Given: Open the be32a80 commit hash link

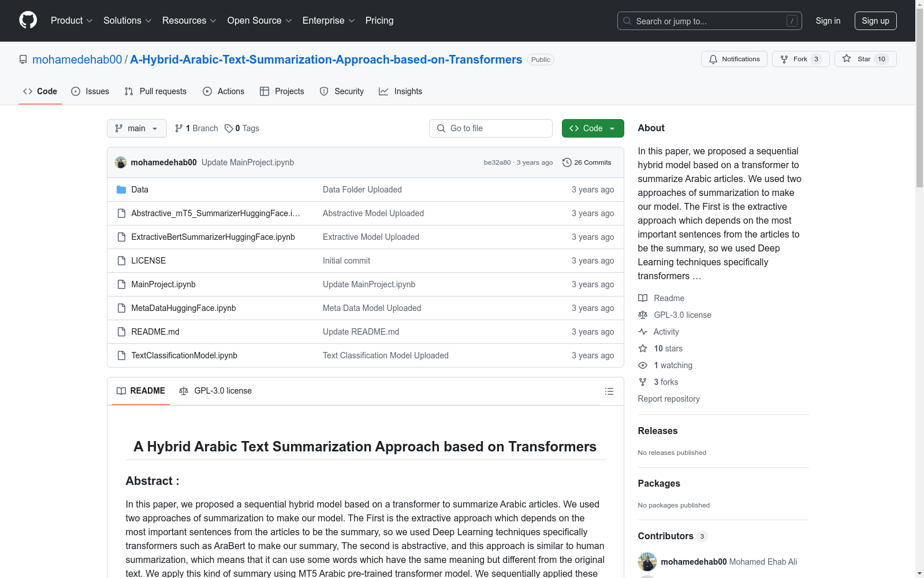Looking at the screenshot, I should 497,162.
